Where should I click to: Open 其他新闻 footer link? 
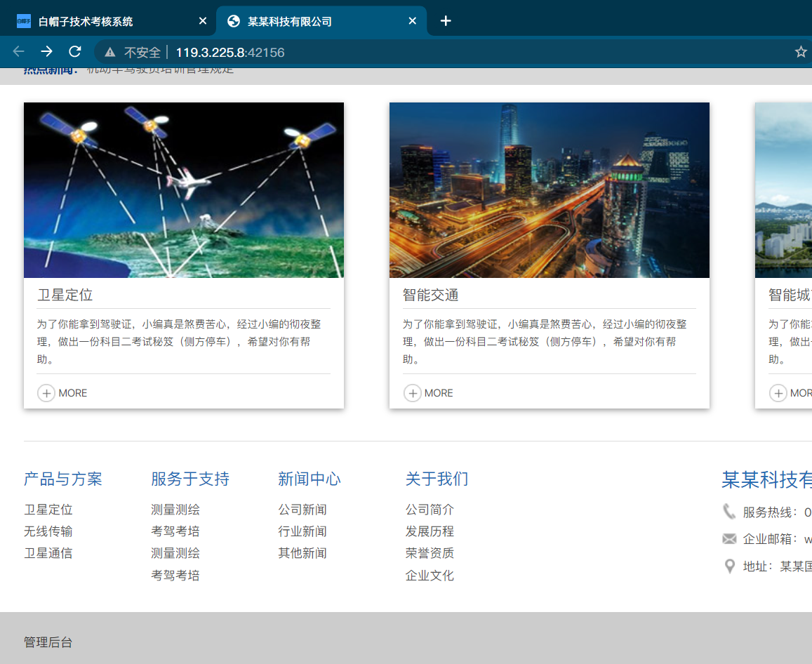[302, 553]
